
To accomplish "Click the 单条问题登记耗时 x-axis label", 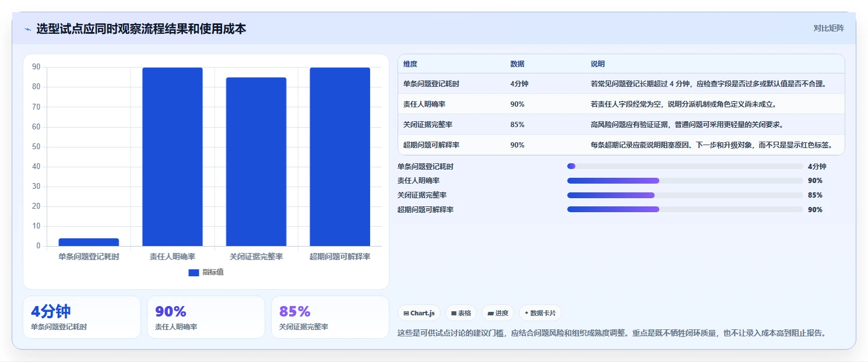I will [89, 256].
